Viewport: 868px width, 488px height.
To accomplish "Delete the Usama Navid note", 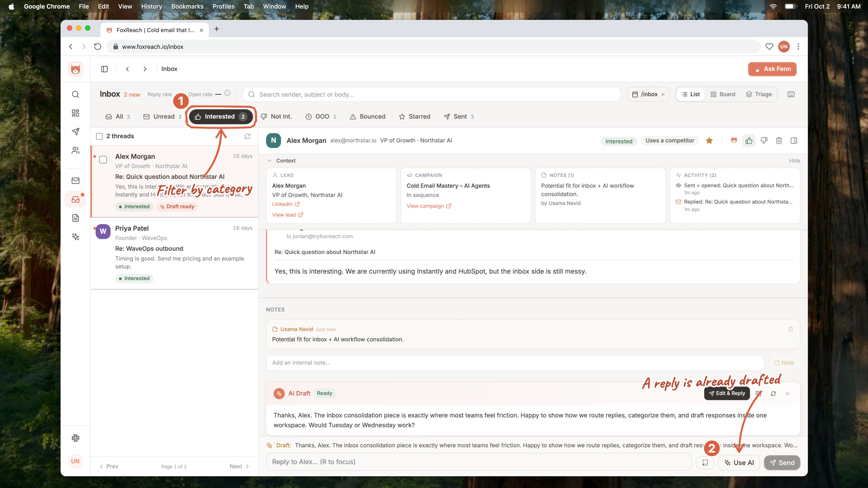I will click(x=791, y=329).
